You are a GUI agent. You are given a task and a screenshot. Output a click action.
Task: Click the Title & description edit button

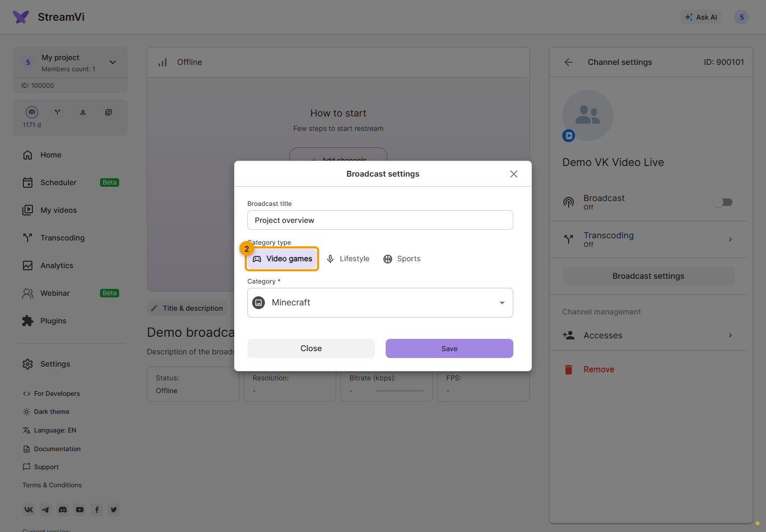[187, 308]
